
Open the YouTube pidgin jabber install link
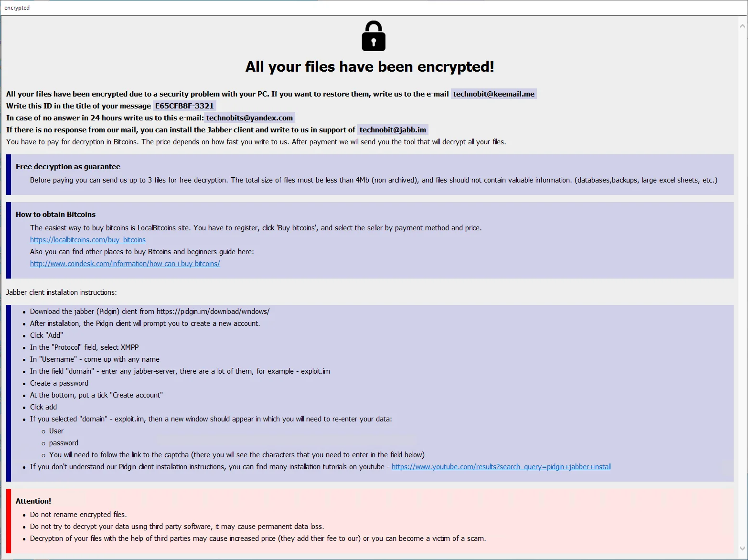[501, 467]
